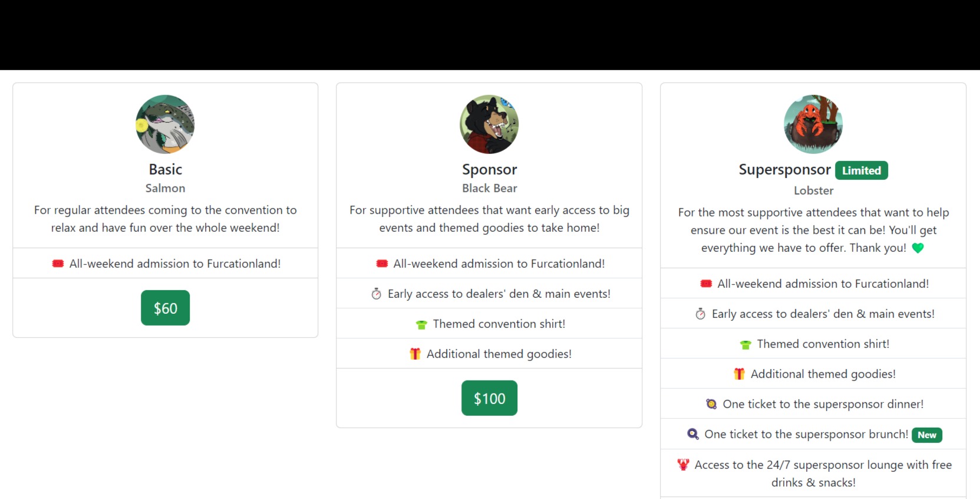Viewport: 980px width, 499px height.
Task: Click the Supersponsor tier heading
Action: 784,170
